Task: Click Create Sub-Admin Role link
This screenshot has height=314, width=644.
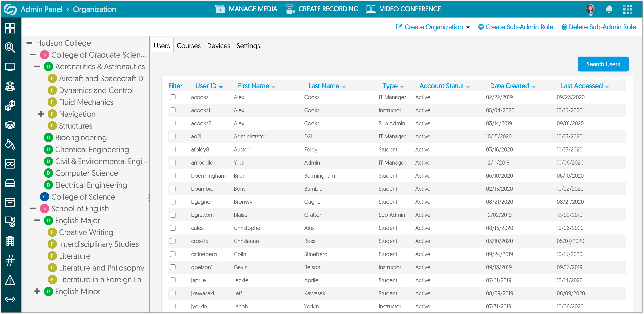Action: [x=516, y=27]
